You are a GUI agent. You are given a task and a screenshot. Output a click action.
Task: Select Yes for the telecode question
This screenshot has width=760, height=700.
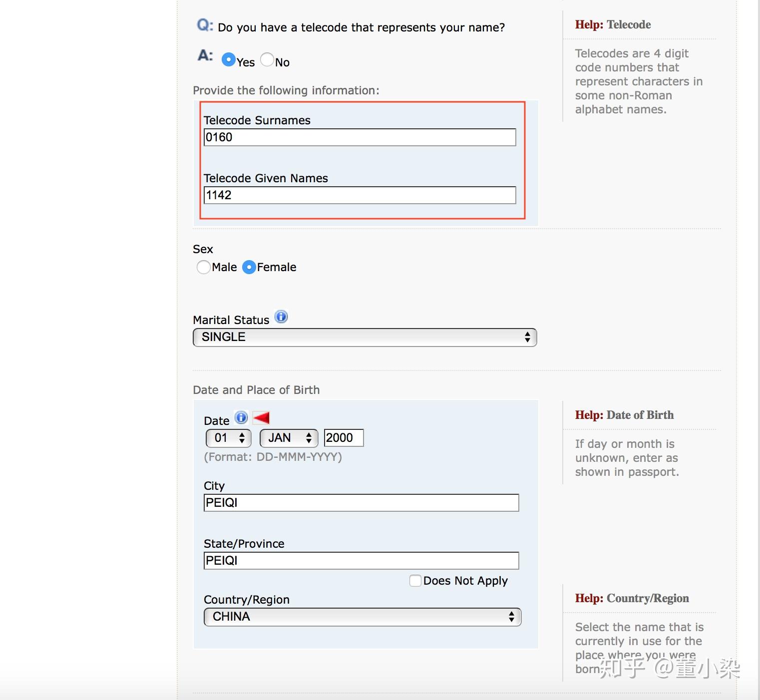click(x=229, y=60)
